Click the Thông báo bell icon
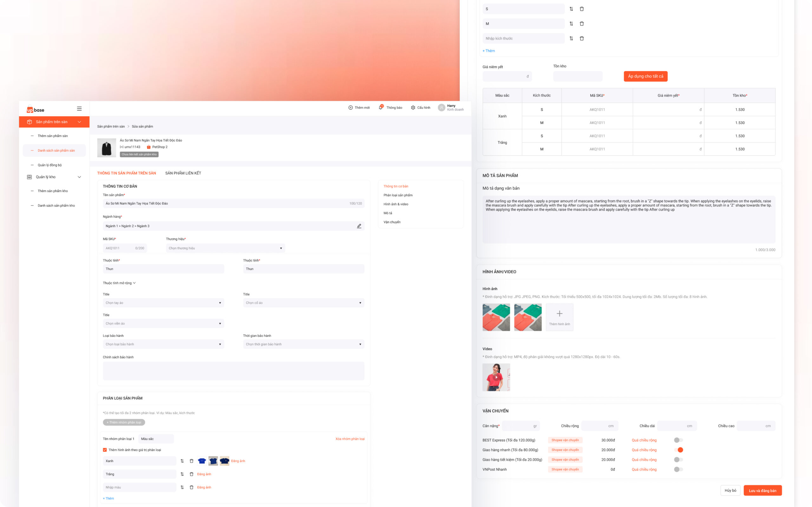The width and height of the screenshot is (812, 507). click(x=381, y=107)
